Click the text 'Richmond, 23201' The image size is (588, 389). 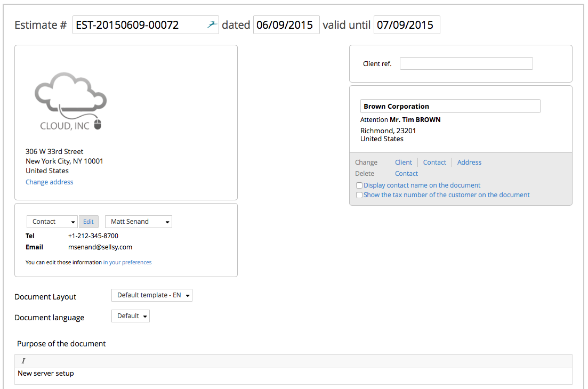point(388,131)
